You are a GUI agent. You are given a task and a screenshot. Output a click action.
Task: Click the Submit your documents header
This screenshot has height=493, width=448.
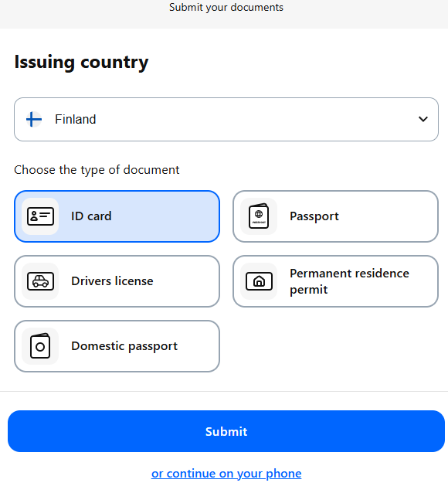point(226,7)
